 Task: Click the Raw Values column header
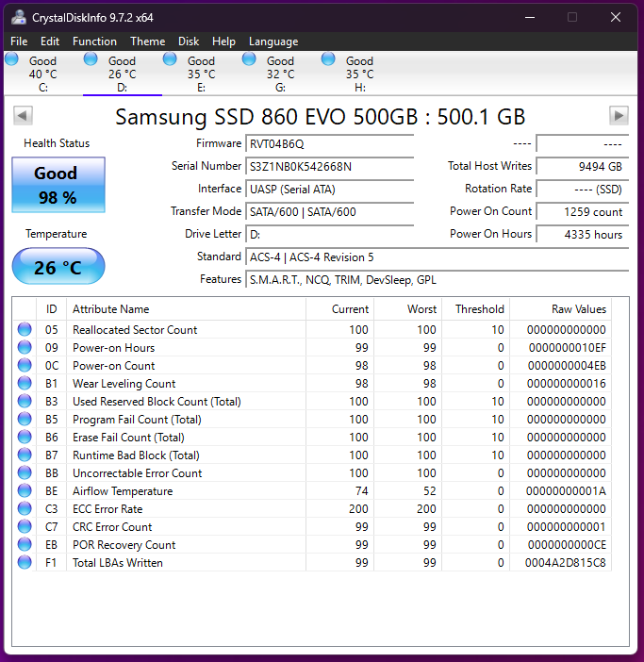pos(578,309)
